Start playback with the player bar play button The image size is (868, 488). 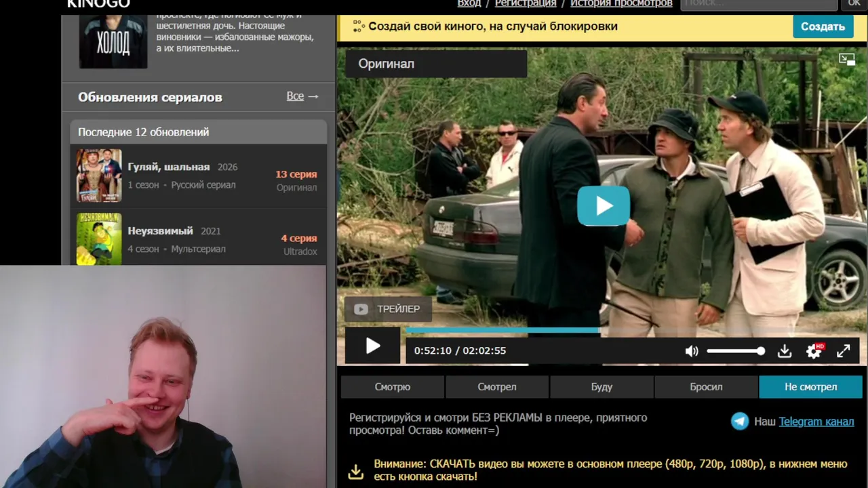tap(373, 346)
